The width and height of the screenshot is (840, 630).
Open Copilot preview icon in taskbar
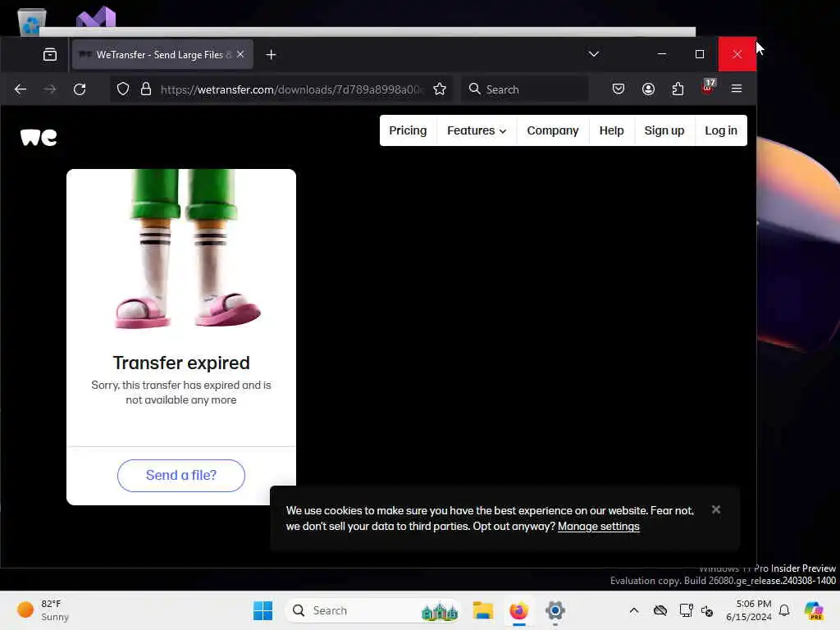tap(814, 610)
